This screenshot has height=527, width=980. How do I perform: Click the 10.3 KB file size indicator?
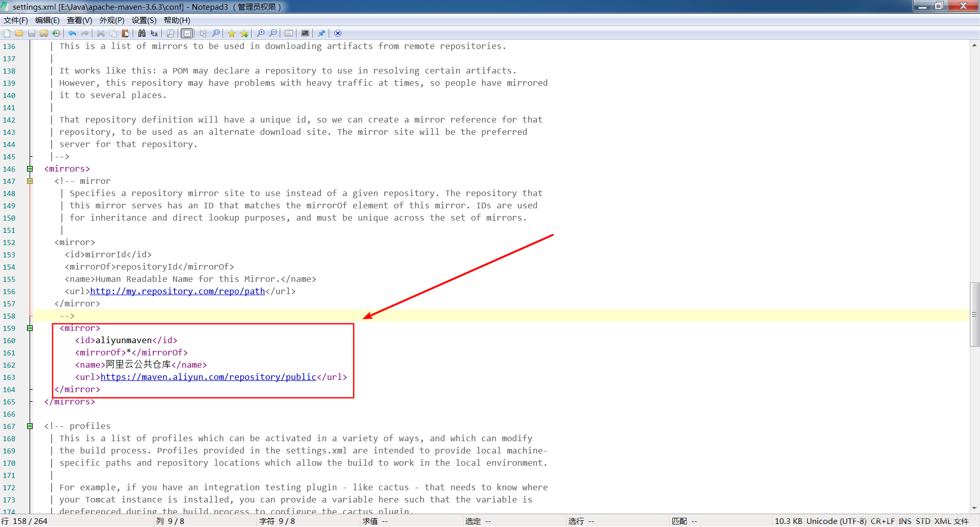pyautogui.click(x=788, y=521)
